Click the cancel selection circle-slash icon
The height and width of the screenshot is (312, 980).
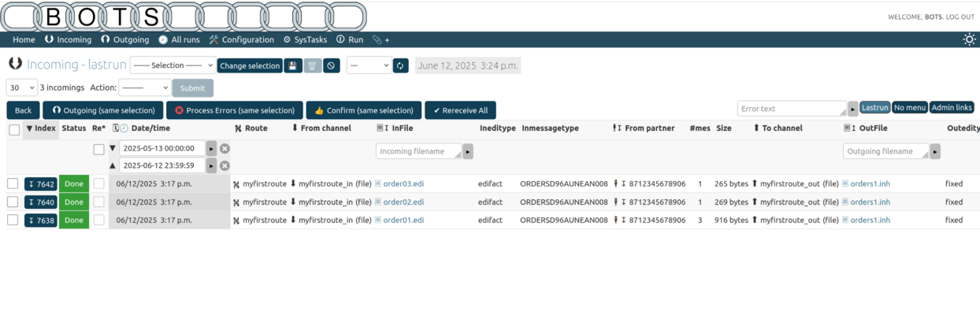pyautogui.click(x=332, y=65)
